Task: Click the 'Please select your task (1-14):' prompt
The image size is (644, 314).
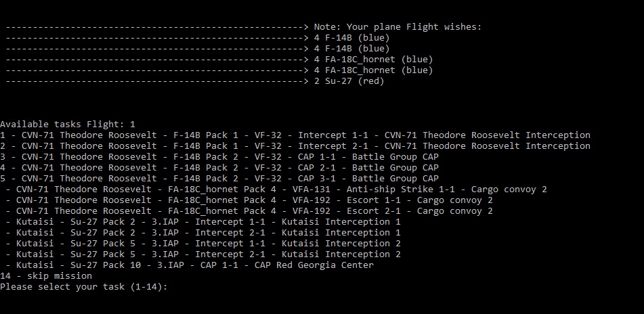Action: (x=84, y=286)
